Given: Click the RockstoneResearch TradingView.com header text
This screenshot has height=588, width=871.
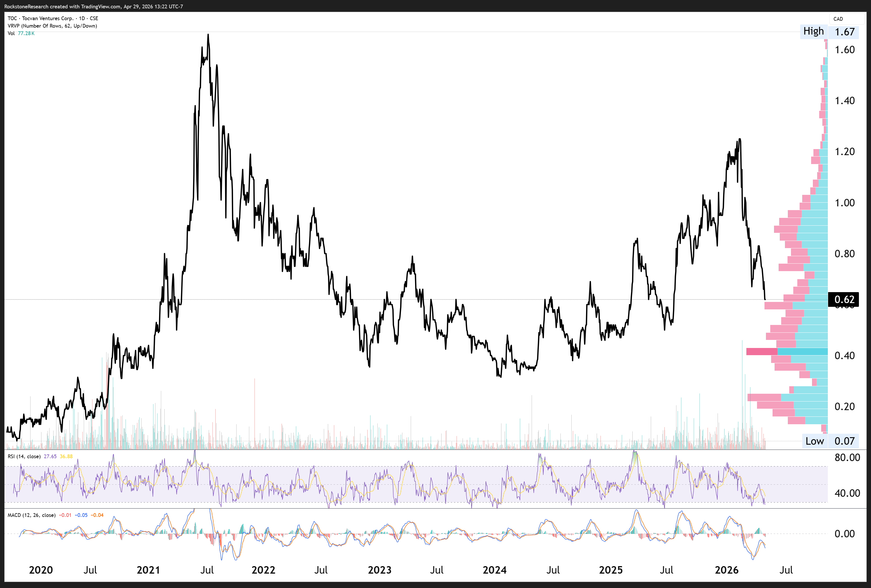Looking at the screenshot, I should tap(93, 6).
